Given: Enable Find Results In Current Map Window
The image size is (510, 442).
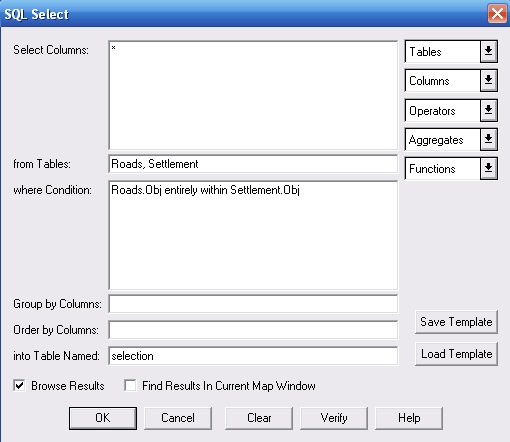Looking at the screenshot, I should [x=130, y=385].
